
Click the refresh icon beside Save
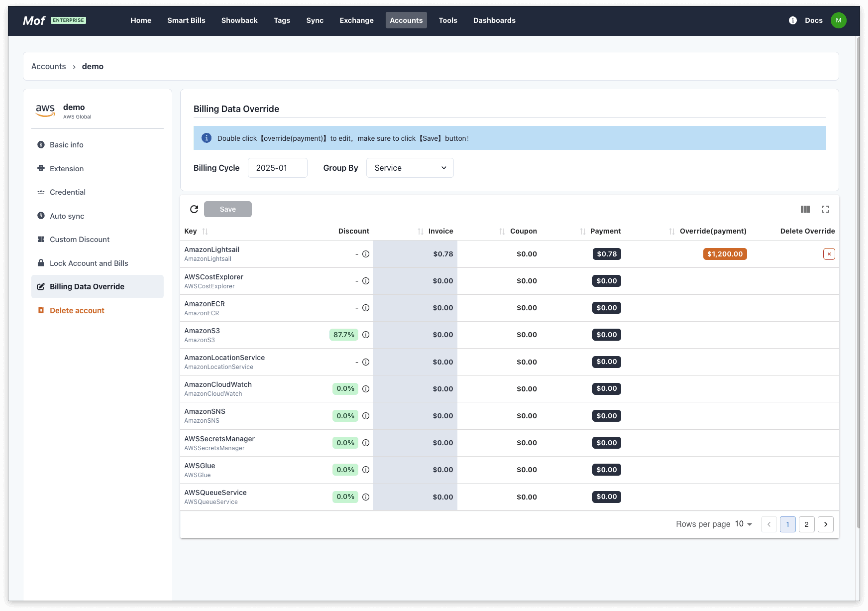194,209
